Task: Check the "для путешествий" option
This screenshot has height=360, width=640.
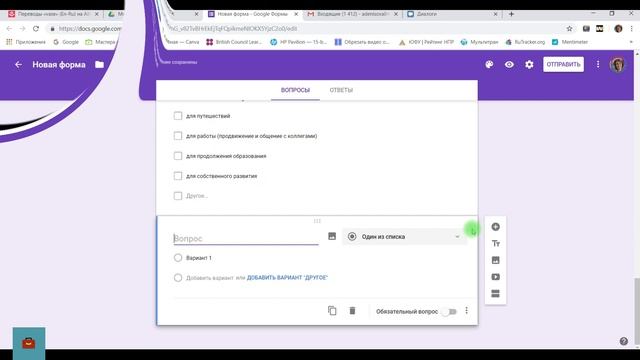Action: [x=178, y=116]
